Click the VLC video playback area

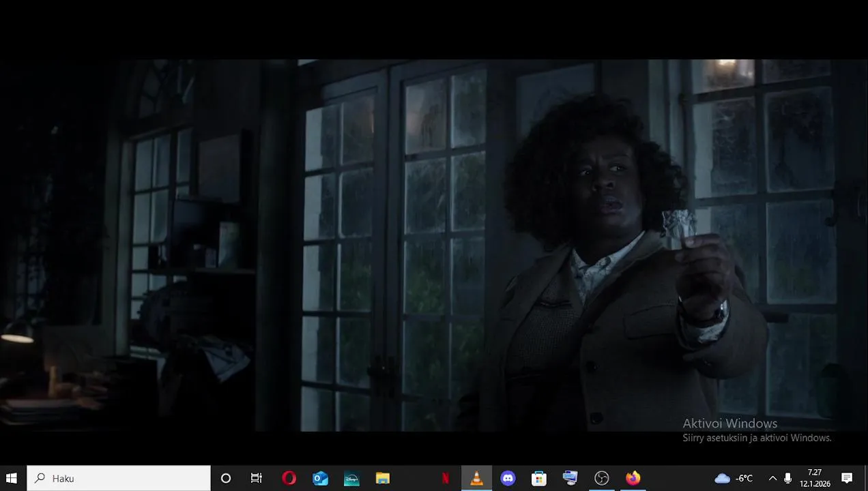tap(434, 245)
